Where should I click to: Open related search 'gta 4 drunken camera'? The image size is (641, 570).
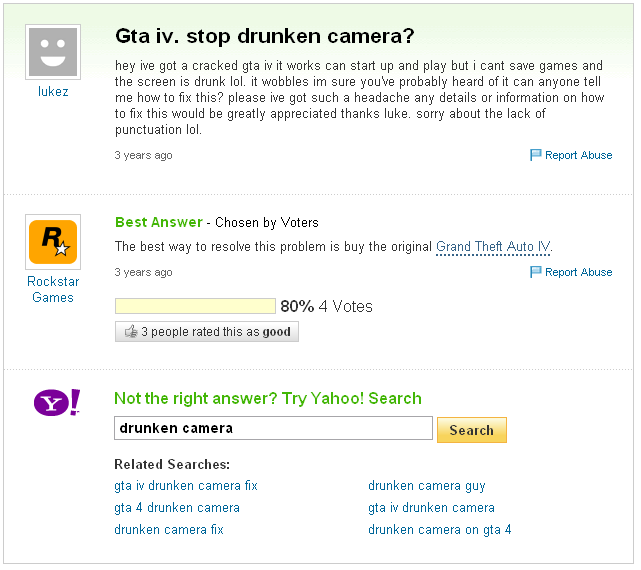pyautogui.click(x=177, y=507)
